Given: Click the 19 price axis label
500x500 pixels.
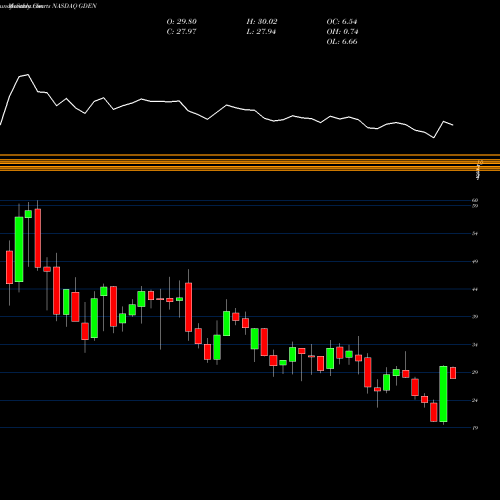Looking at the screenshot, I should tap(475, 428).
